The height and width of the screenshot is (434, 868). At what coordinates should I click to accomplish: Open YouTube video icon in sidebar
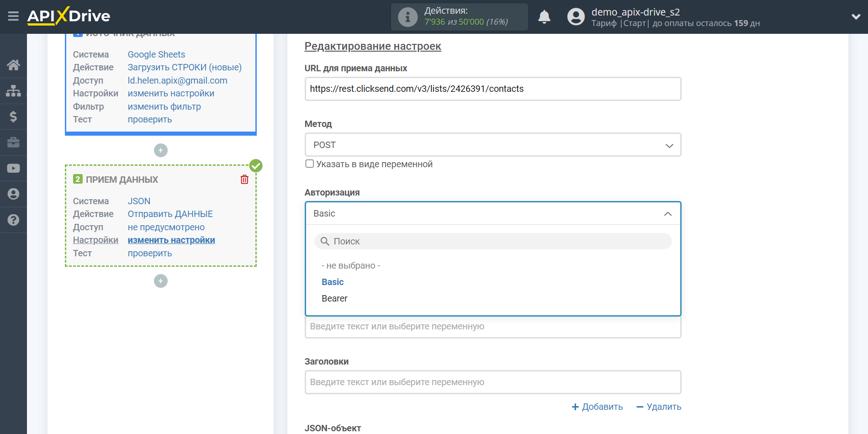[13, 168]
